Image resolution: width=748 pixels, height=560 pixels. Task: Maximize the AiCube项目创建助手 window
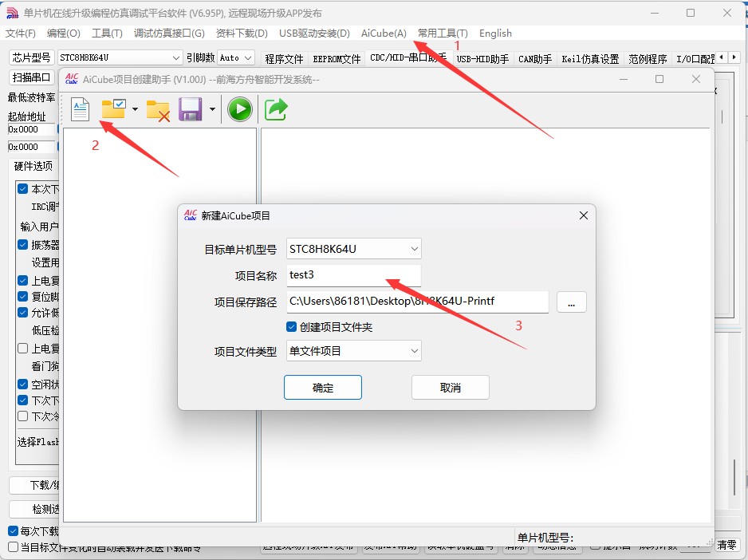pos(659,79)
